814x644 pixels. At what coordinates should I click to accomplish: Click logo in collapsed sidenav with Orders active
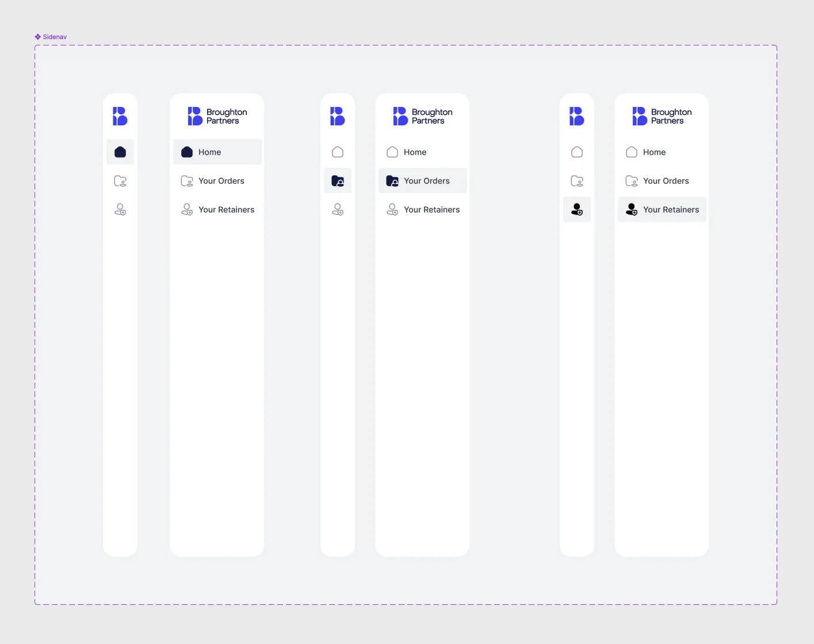[338, 116]
